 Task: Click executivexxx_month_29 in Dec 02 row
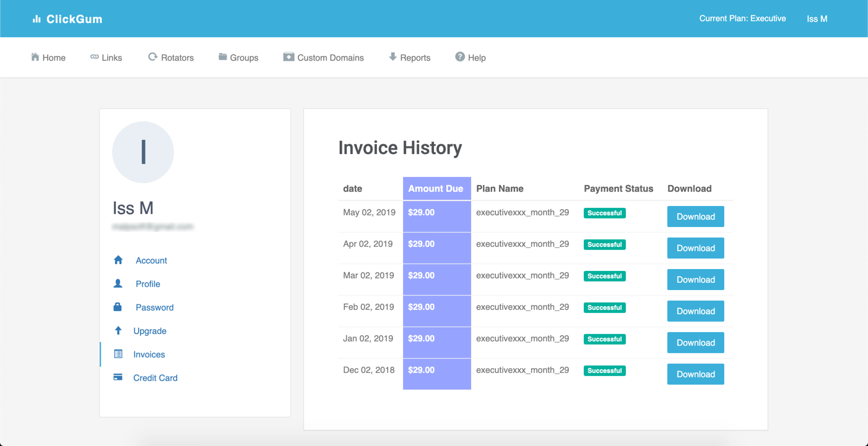pos(523,370)
